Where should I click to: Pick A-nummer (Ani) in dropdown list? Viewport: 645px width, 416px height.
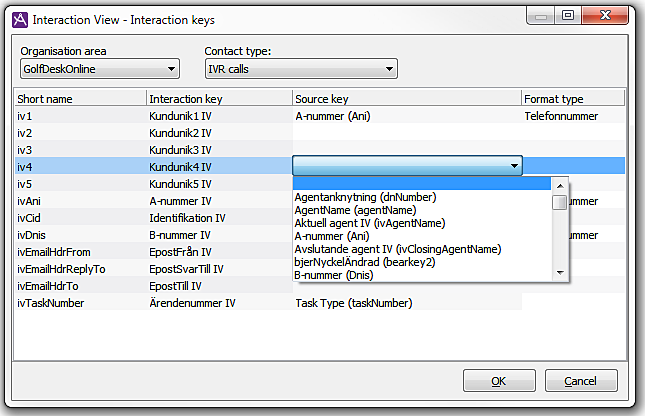[x=331, y=236]
